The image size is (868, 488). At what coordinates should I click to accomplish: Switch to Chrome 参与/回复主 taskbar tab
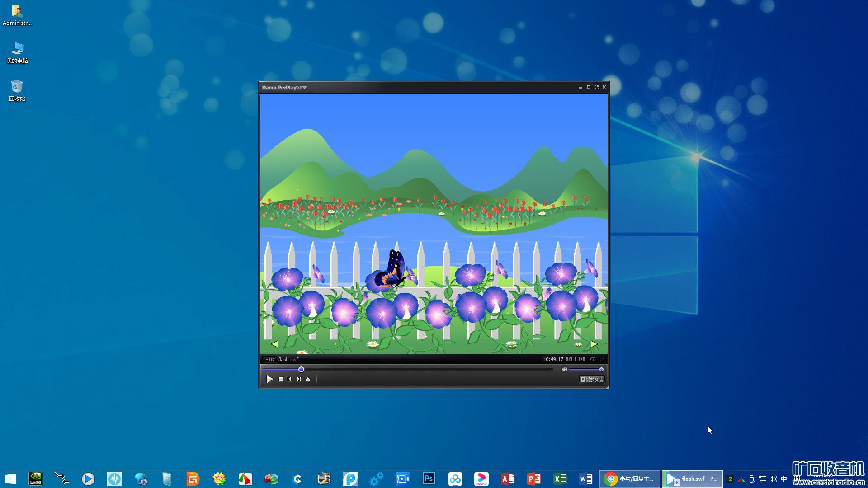click(630, 479)
